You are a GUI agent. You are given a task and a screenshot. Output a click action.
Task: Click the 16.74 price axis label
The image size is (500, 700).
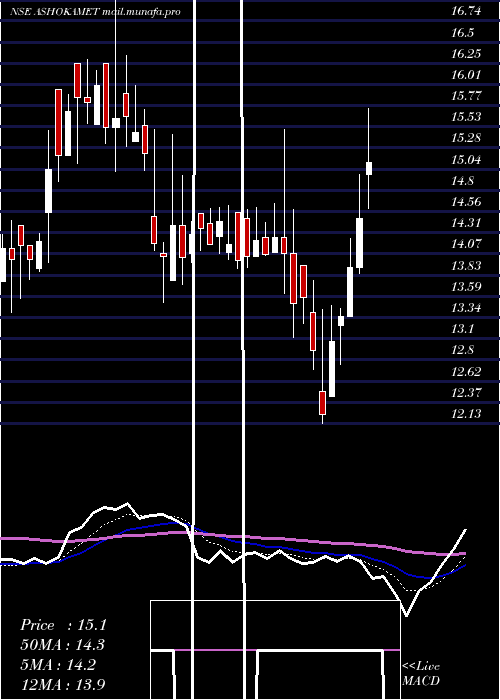[x=467, y=11]
